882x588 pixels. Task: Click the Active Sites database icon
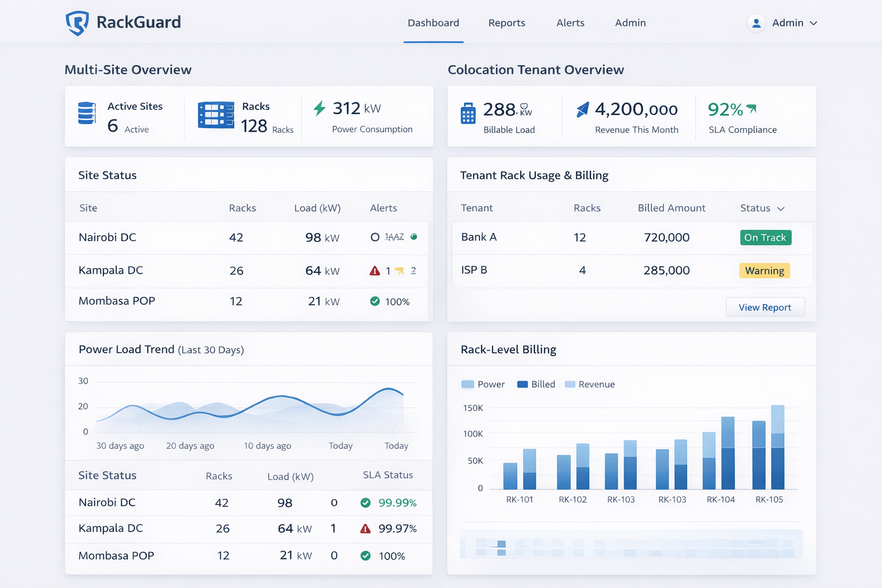(87, 113)
